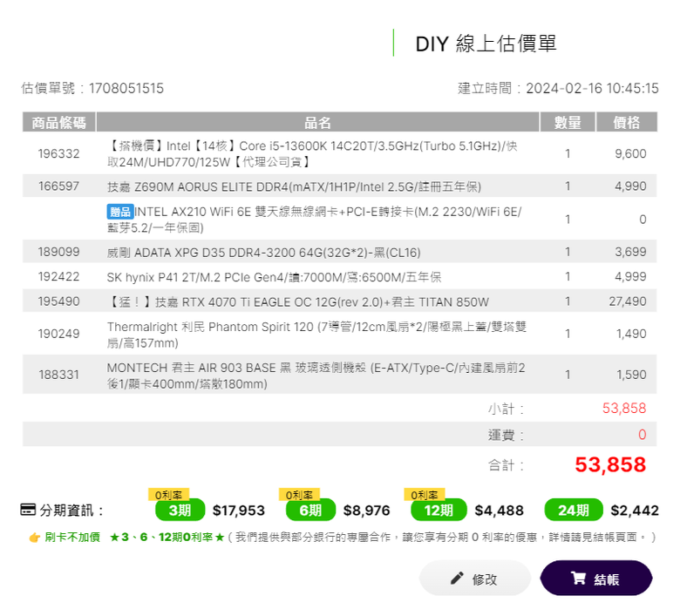Click product code 192422
Screen dimensions: 680x616
pos(58,276)
